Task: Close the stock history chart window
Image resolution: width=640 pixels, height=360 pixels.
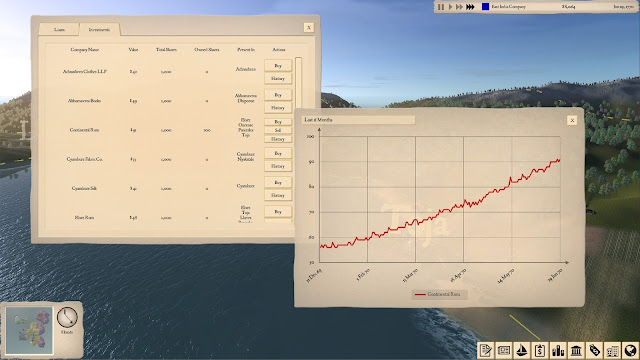Action: click(572, 120)
